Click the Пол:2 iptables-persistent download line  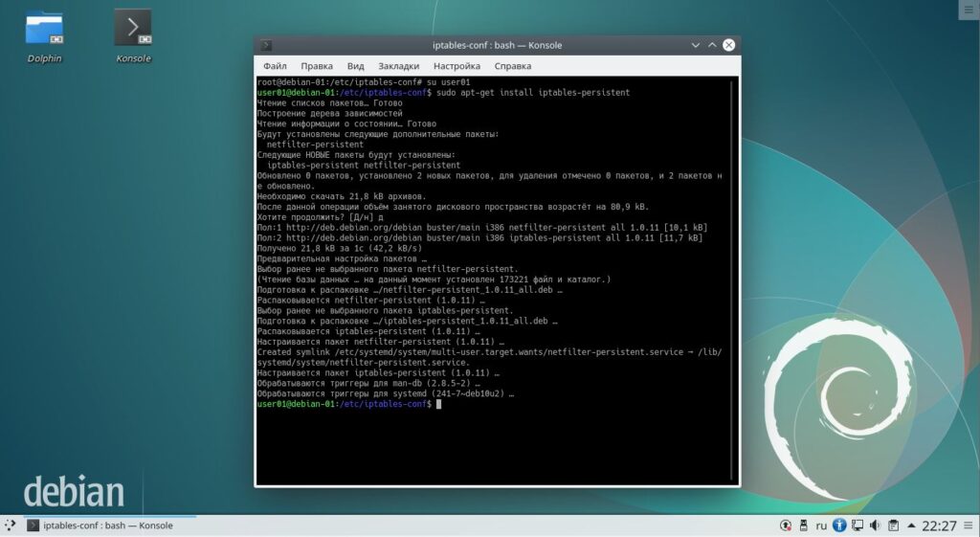tap(479, 237)
